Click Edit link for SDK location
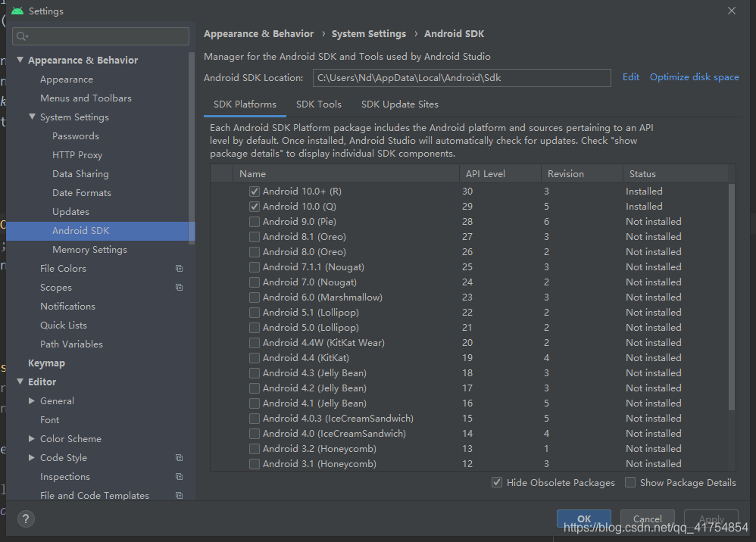The width and height of the screenshot is (756, 542). (631, 77)
